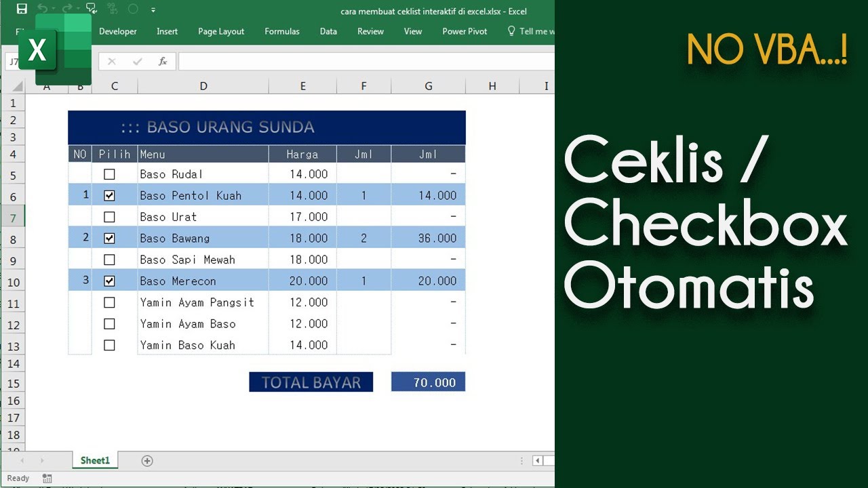
Task: Click the large Excel logo icon
Action: tap(54, 49)
